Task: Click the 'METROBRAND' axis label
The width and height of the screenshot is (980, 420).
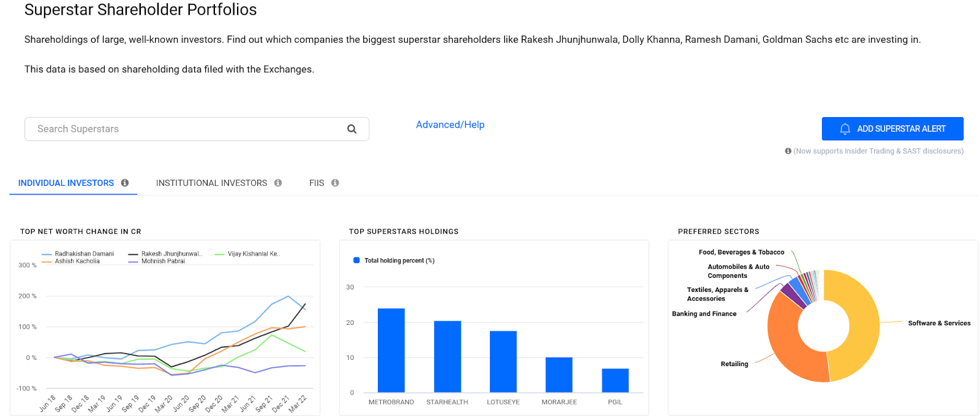Action: click(391, 402)
